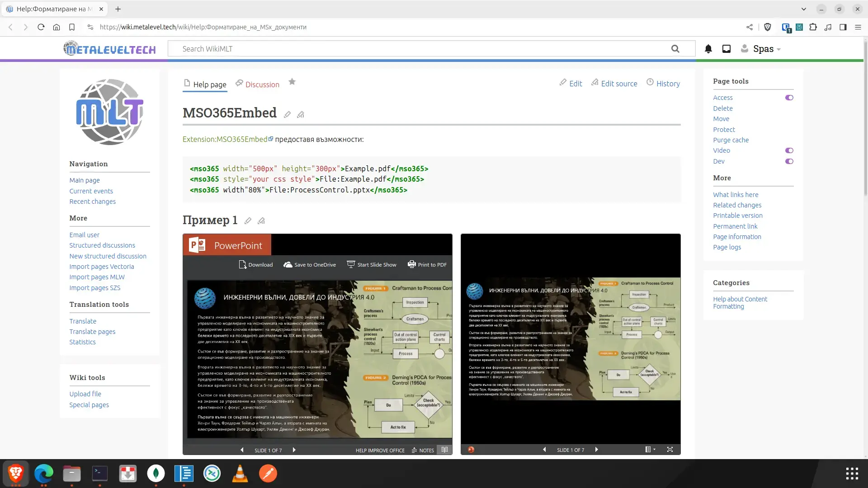Toggle the Dev switch
The width and height of the screenshot is (868, 488).
tap(789, 161)
